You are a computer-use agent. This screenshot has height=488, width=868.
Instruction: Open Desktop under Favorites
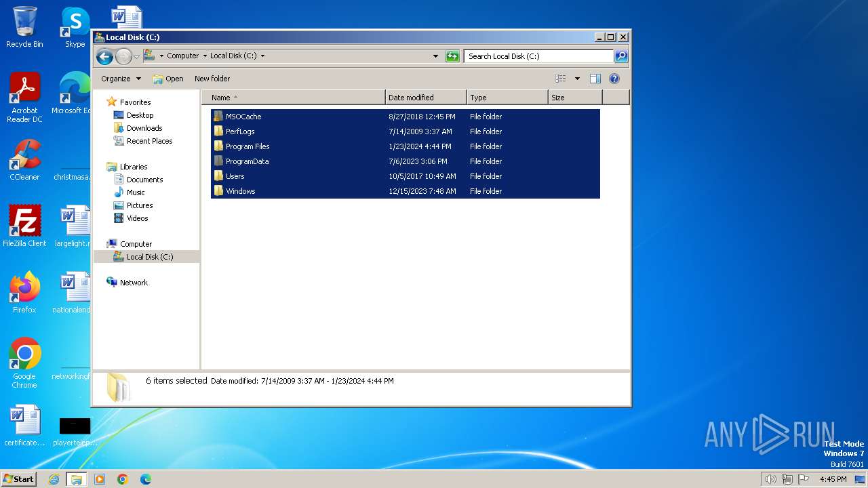[x=140, y=115]
